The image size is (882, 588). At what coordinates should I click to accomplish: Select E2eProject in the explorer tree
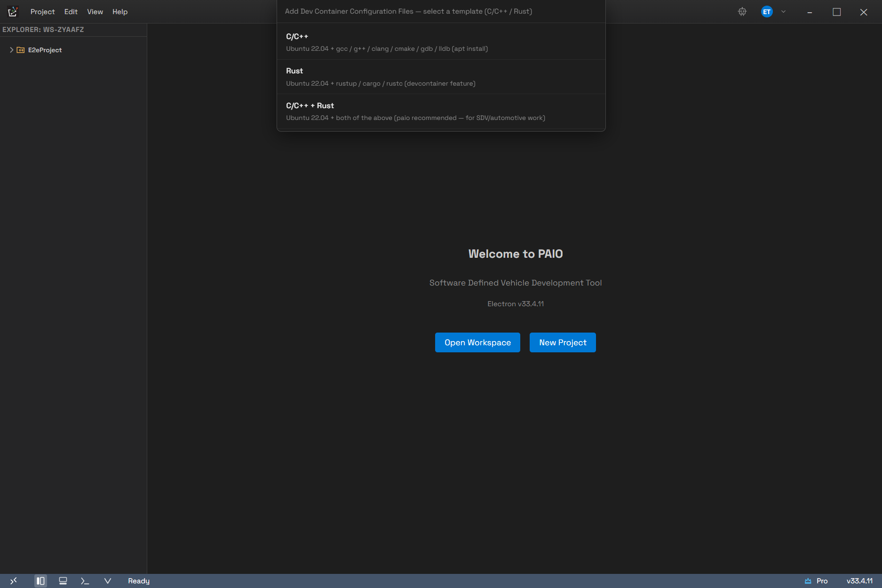[45, 50]
